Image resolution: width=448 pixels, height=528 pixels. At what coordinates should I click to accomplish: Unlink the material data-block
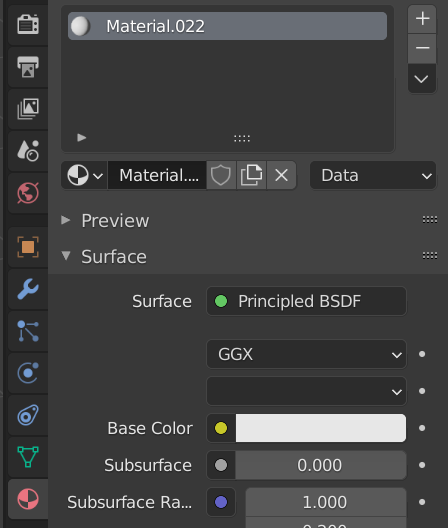[x=282, y=175]
